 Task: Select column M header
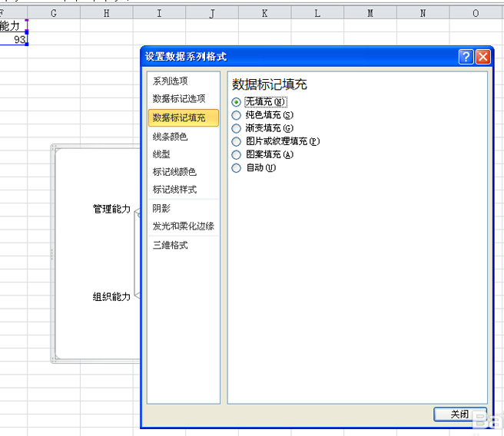coord(370,13)
